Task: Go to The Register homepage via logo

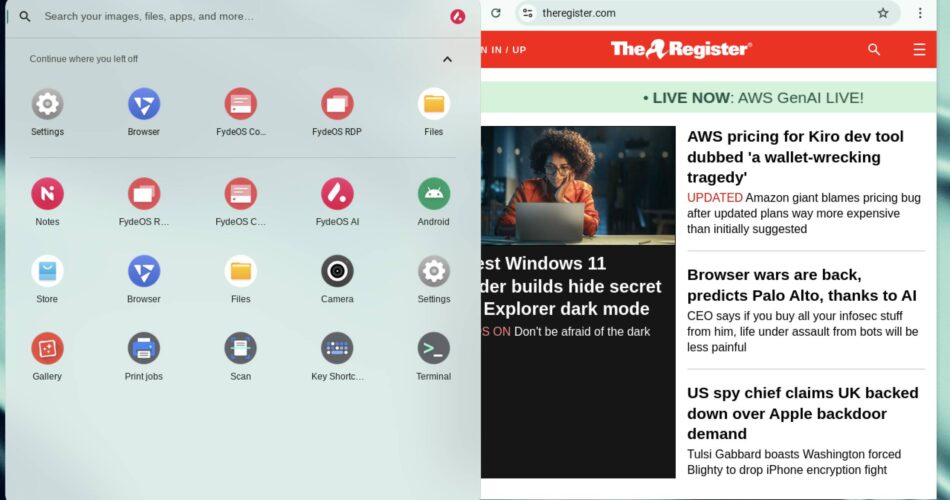Action: (681, 49)
